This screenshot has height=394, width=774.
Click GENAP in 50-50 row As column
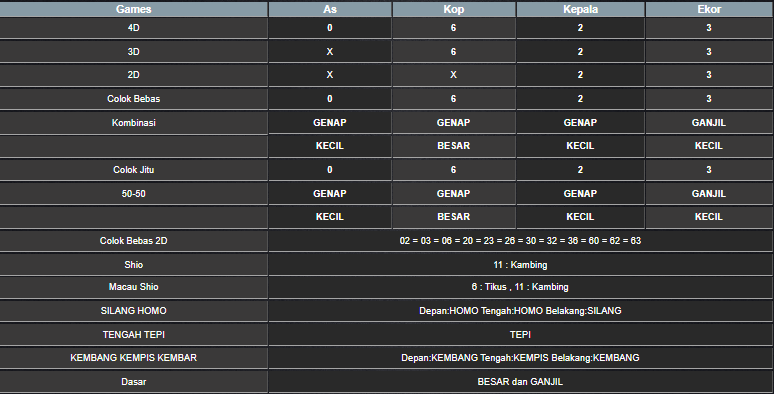[x=330, y=194]
